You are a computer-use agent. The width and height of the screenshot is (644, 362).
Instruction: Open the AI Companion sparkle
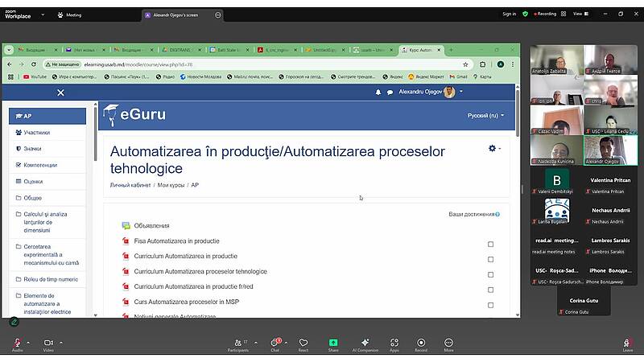[365, 344]
